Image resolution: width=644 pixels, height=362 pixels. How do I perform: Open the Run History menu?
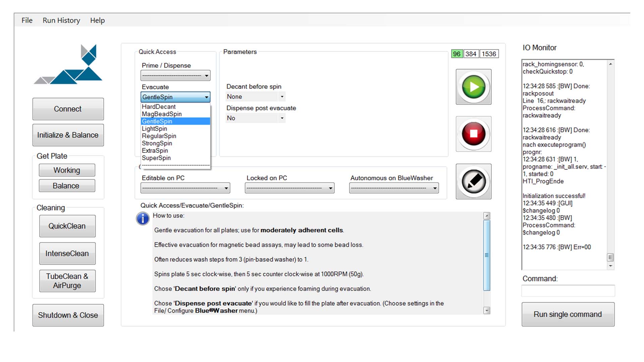[61, 20]
